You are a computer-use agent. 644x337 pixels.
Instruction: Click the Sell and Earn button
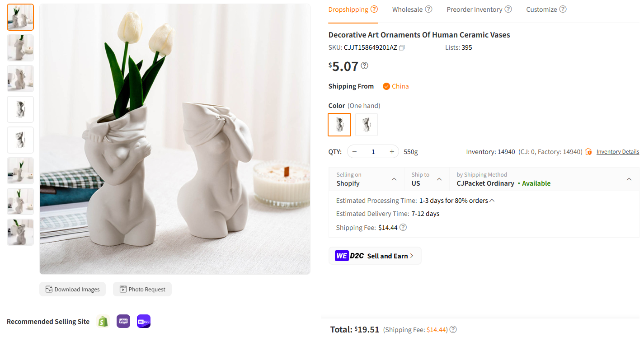click(375, 256)
